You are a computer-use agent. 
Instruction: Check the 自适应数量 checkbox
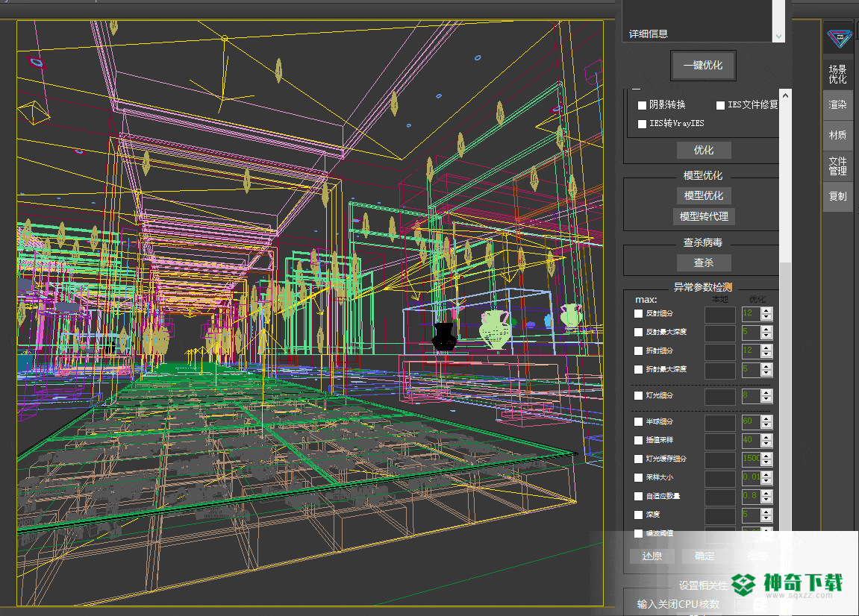tap(638, 496)
